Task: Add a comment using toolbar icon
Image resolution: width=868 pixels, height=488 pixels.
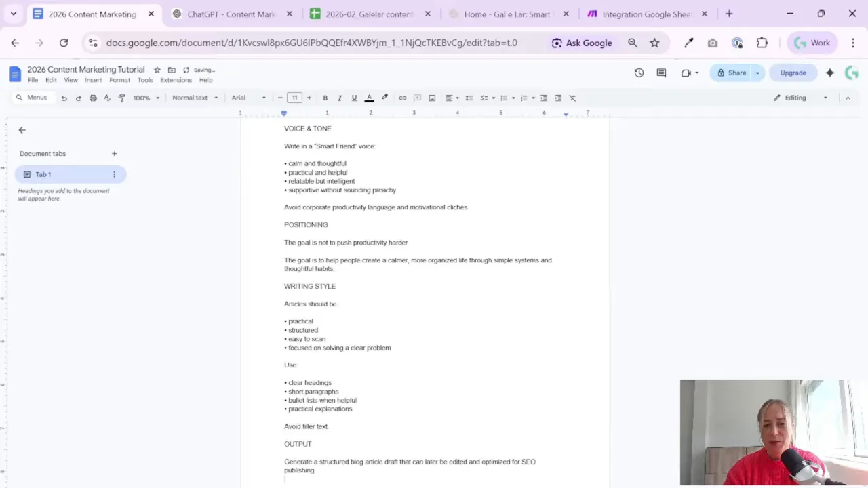Action: click(x=417, y=98)
